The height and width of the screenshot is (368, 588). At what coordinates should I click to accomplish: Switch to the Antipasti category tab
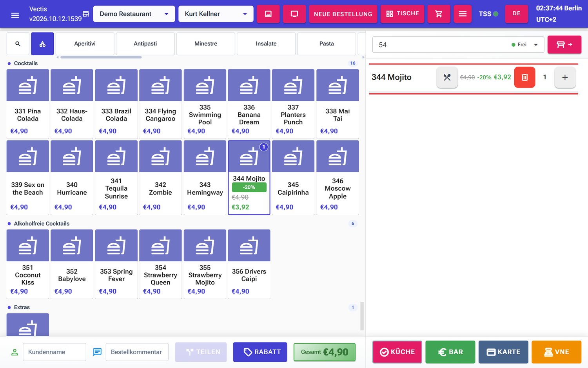tap(145, 44)
